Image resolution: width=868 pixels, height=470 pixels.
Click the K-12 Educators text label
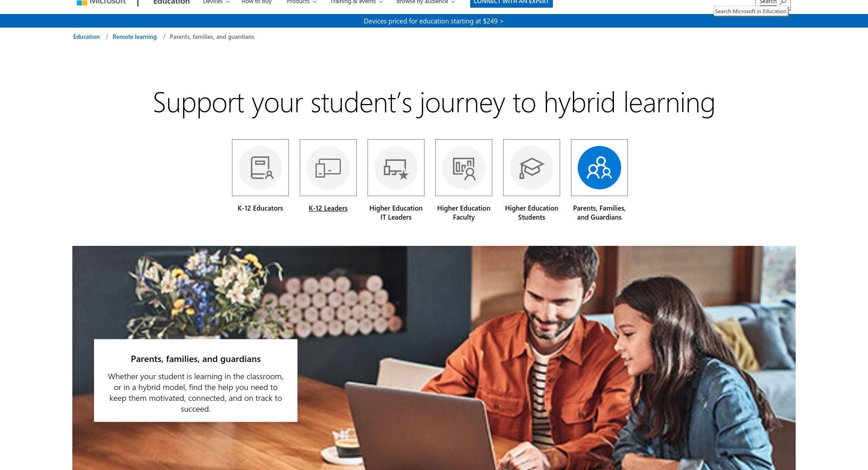[260, 208]
